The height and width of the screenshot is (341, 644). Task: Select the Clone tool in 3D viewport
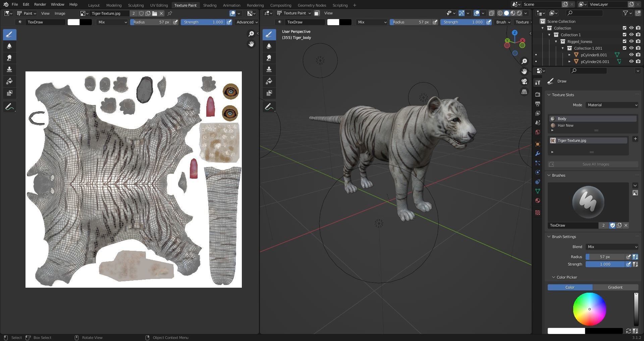point(269,69)
